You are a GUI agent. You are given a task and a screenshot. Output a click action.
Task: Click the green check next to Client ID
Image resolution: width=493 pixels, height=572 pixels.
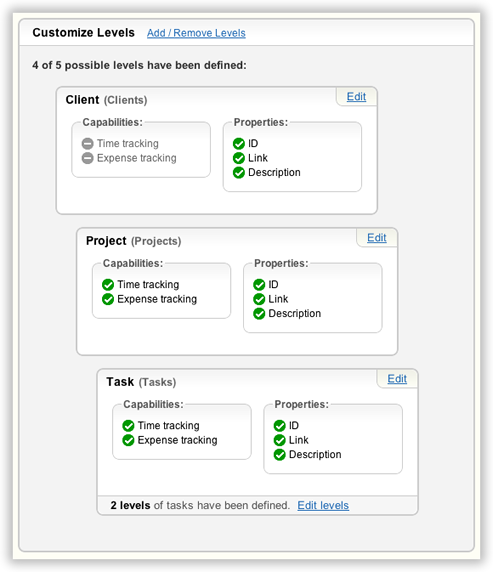pyautogui.click(x=239, y=144)
